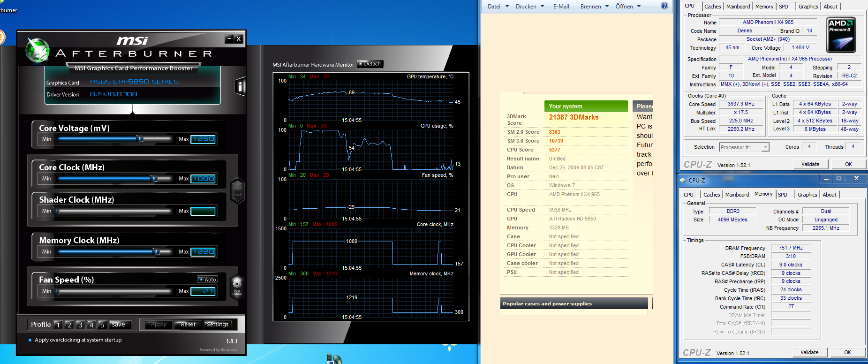Expand the Drucken dropdown arrow

[543, 7]
